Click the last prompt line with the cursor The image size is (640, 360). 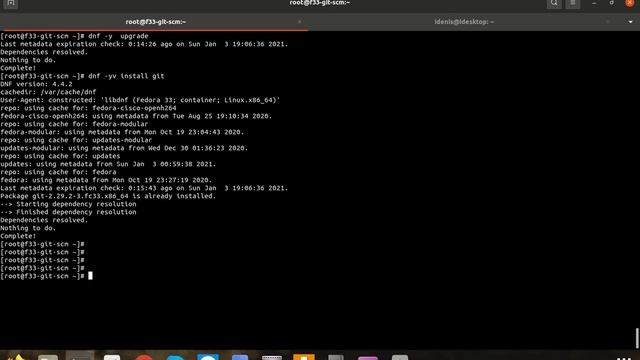click(46, 276)
